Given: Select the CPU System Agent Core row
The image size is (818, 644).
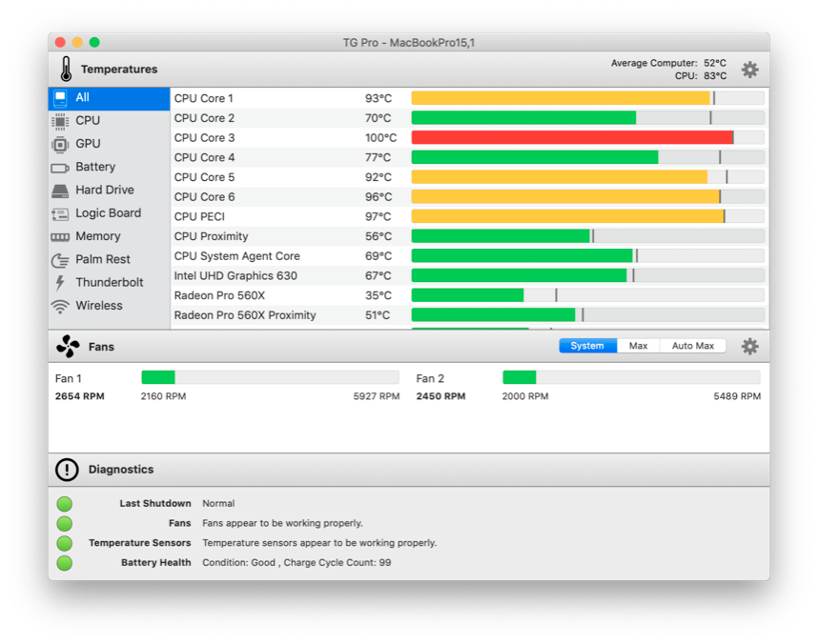Looking at the screenshot, I should pos(469,256).
